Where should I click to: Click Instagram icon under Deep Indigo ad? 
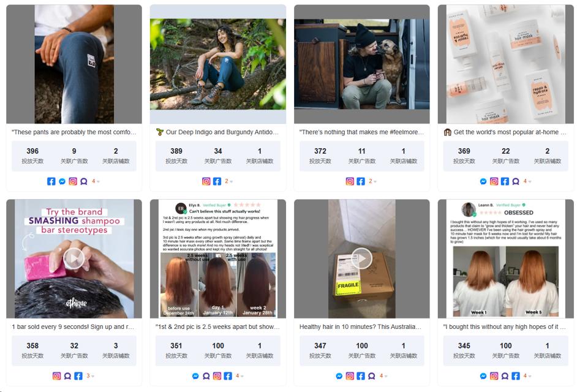206,181
